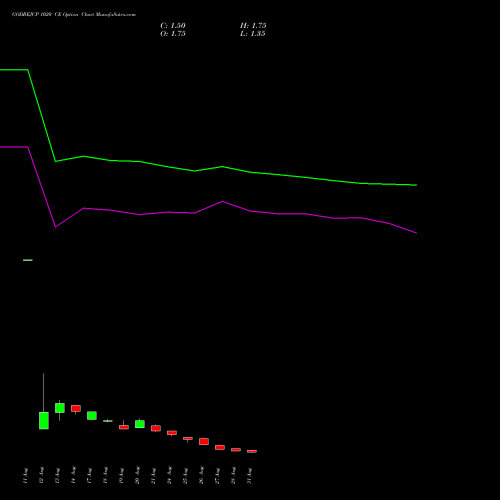Select the green 17 Aug candlestick
Viewport: 500px width, 500px height.
[92, 415]
